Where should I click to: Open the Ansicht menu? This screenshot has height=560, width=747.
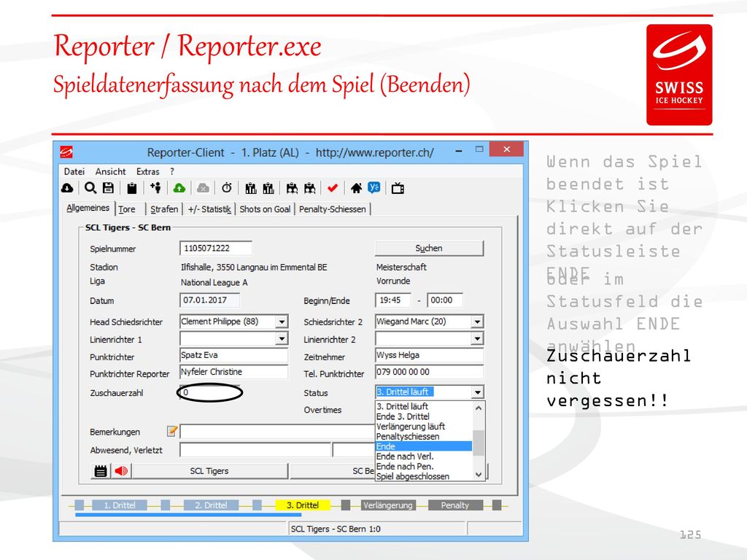111,171
